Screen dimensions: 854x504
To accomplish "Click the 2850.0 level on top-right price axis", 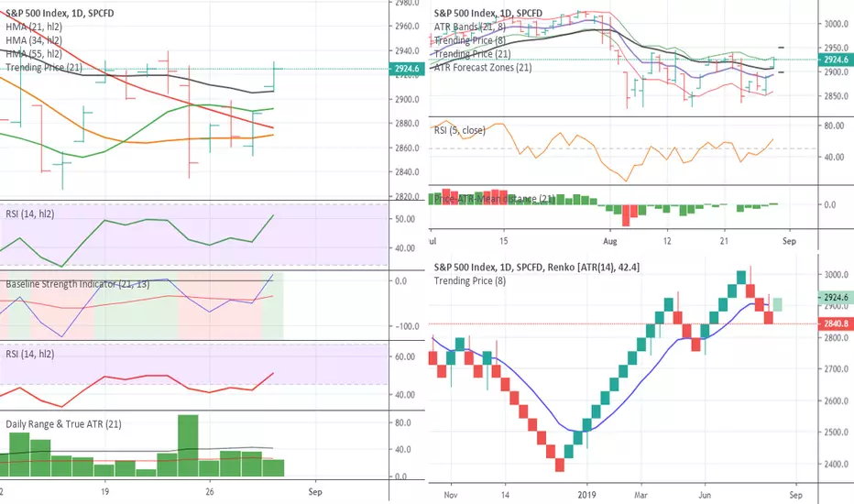I will click(836, 96).
